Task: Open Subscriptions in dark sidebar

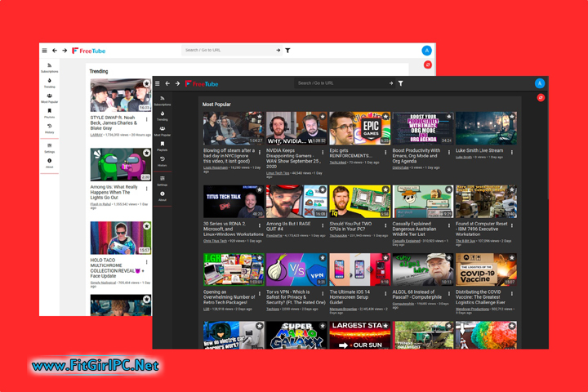Action: 163,100
